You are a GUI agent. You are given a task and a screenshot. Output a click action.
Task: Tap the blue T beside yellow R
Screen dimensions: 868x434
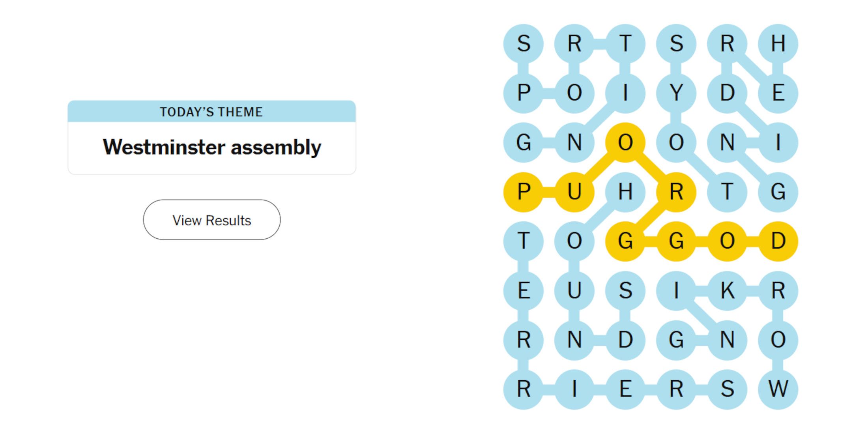(727, 192)
